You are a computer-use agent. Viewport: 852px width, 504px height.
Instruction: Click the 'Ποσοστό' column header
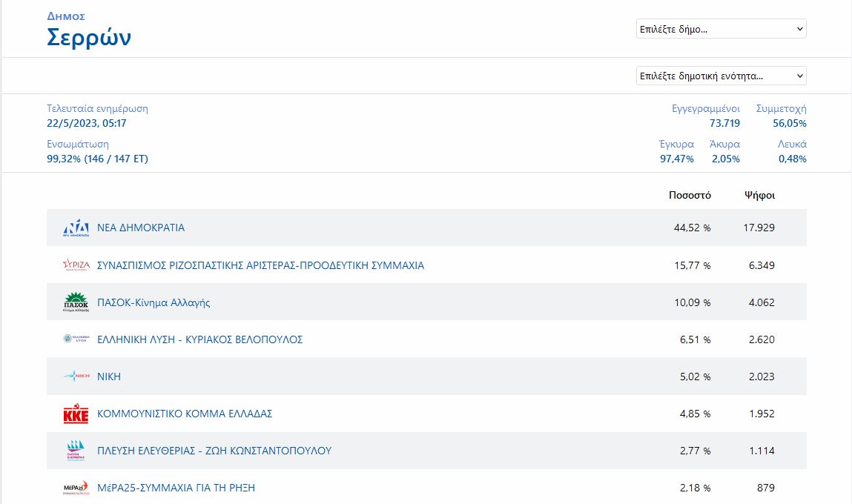pos(690,196)
